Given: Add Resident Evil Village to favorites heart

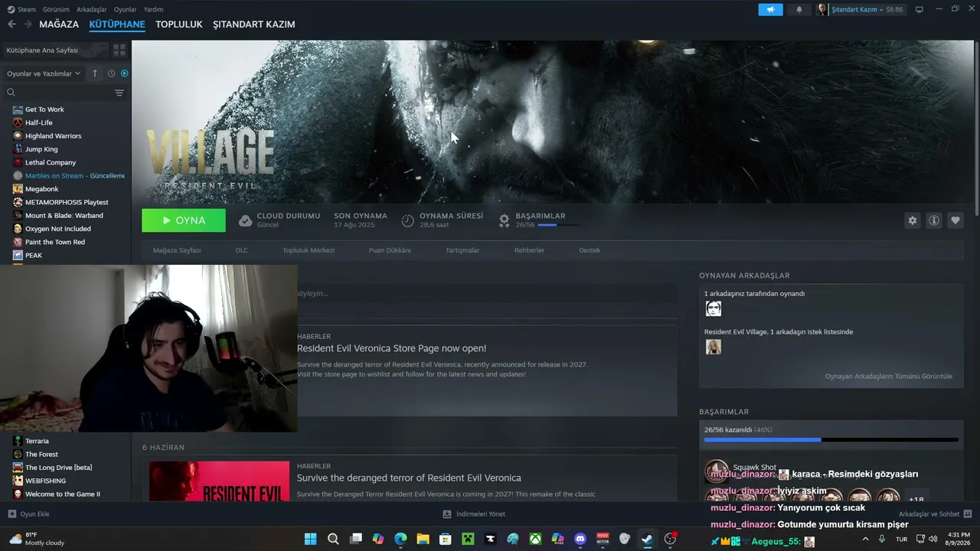Looking at the screenshot, I should [955, 220].
